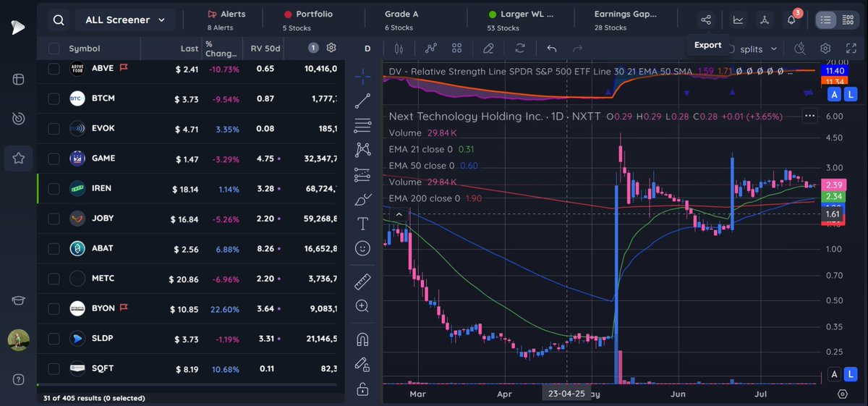Toggle lock all drawings padlock
The width and height of the screenshot is (868, 406).
click(363, 389)
